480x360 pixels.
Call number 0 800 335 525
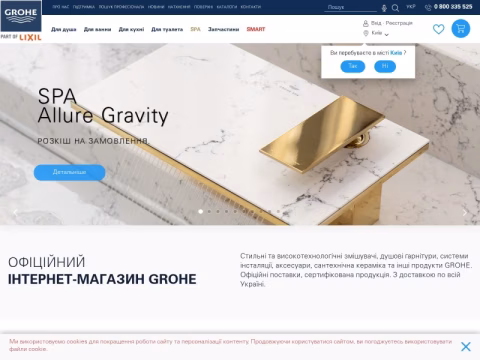click(453, 7)
